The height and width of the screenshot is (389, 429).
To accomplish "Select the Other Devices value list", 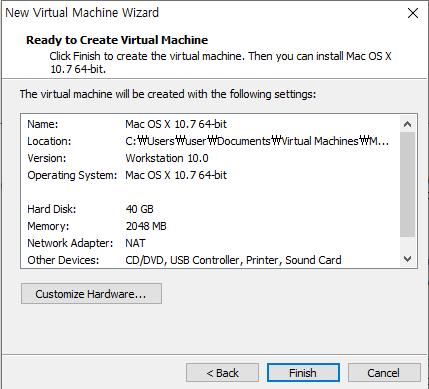I will pos(233,260).
